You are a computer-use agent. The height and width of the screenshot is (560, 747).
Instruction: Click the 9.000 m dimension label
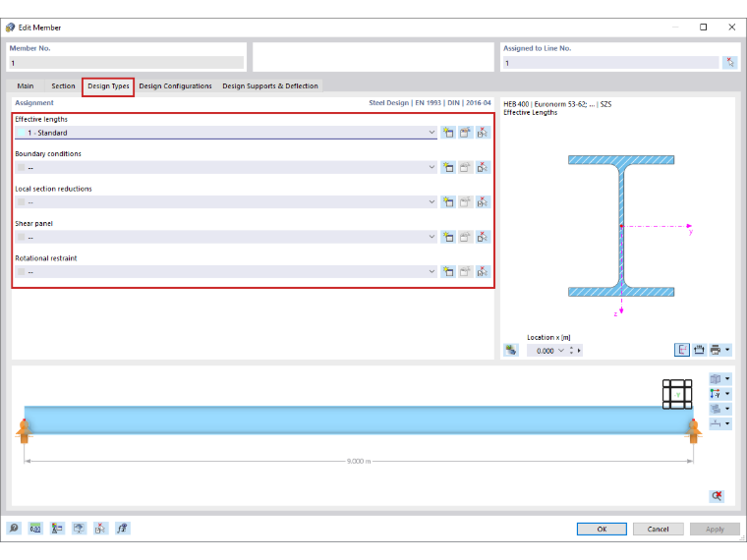(x=359, y=461)
